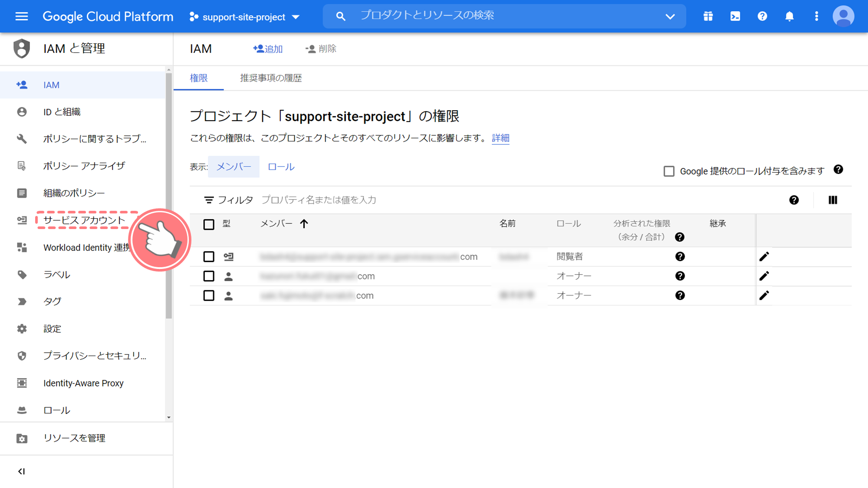Click the sidebar scrollbar down arrow
This screenshot has height=488, width=868.
point(168,418)
